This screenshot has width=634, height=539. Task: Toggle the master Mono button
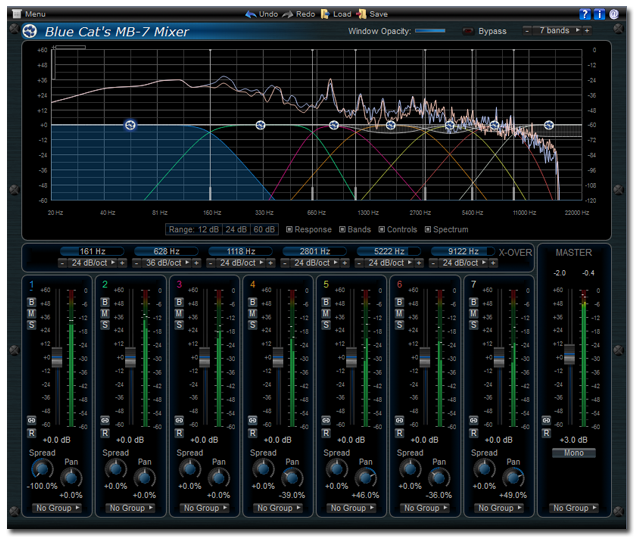pyautogui.click(x=574, y=453)
